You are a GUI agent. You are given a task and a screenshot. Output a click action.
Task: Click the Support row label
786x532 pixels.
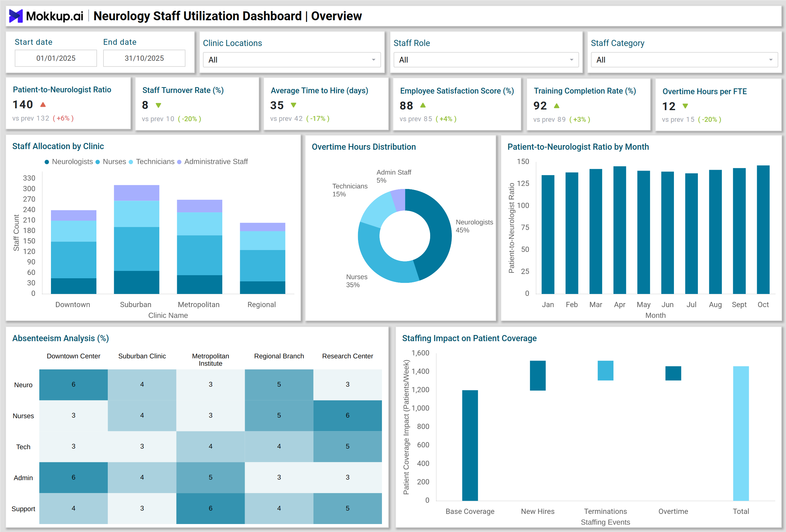coord(23,509)
